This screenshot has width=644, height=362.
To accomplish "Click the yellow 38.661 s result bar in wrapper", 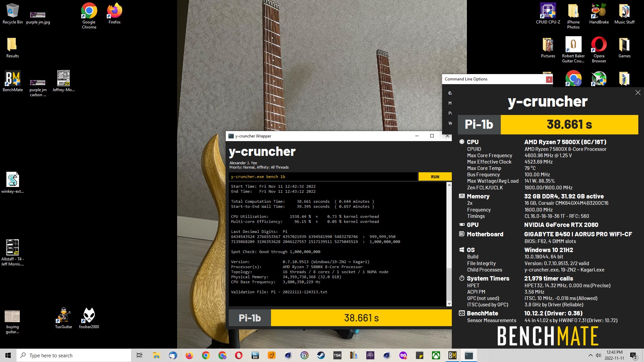I will tap(361, 318).
